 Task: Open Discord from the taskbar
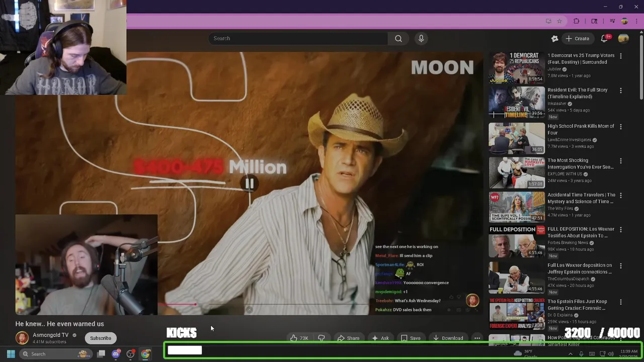coord(116,354)
